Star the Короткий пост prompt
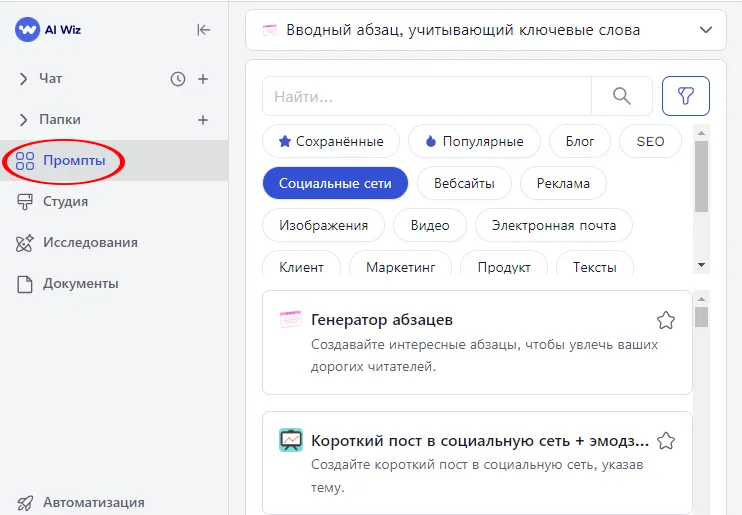 click(666, 441)
